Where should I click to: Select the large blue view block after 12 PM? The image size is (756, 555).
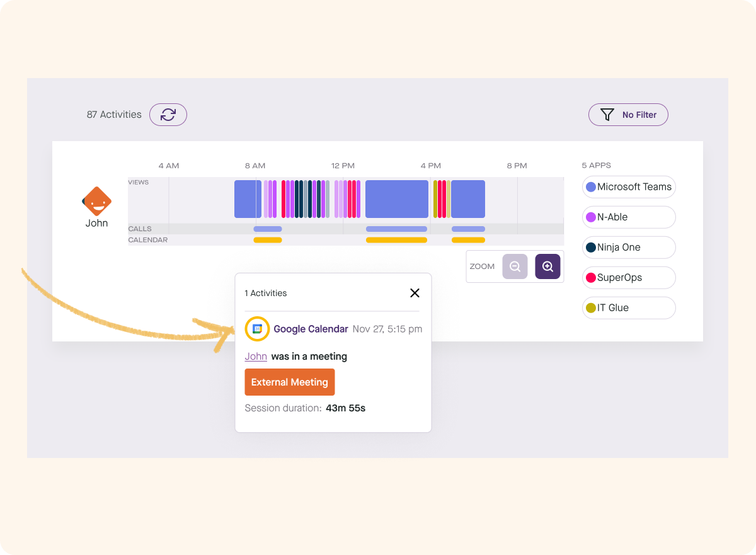click(397, 199)
